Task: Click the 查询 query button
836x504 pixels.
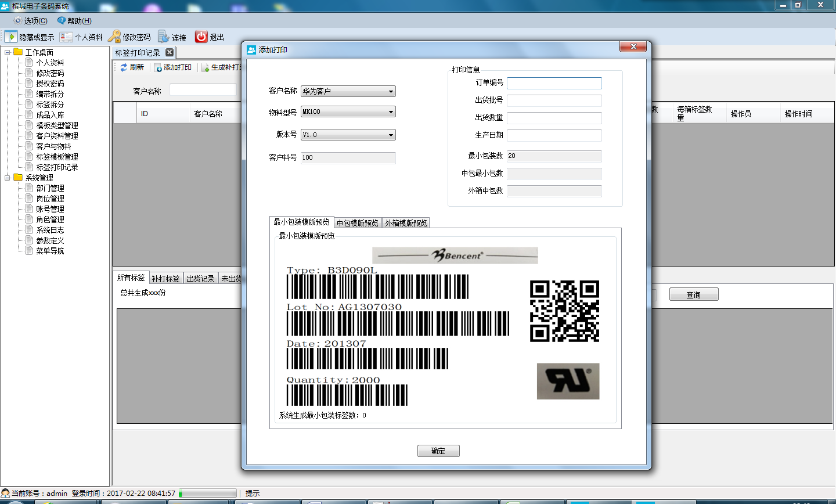Action: click(x=693, y=295)
